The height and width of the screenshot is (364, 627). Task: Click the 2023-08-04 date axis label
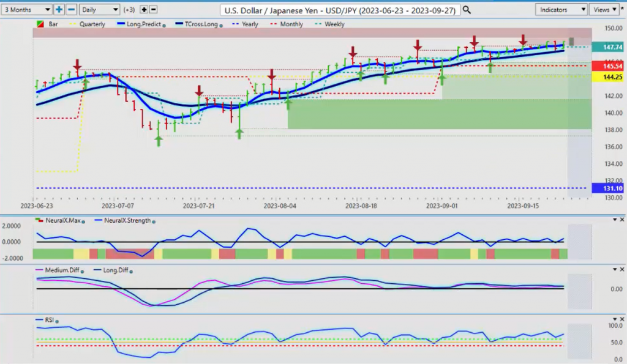click(x=280, y=206)
